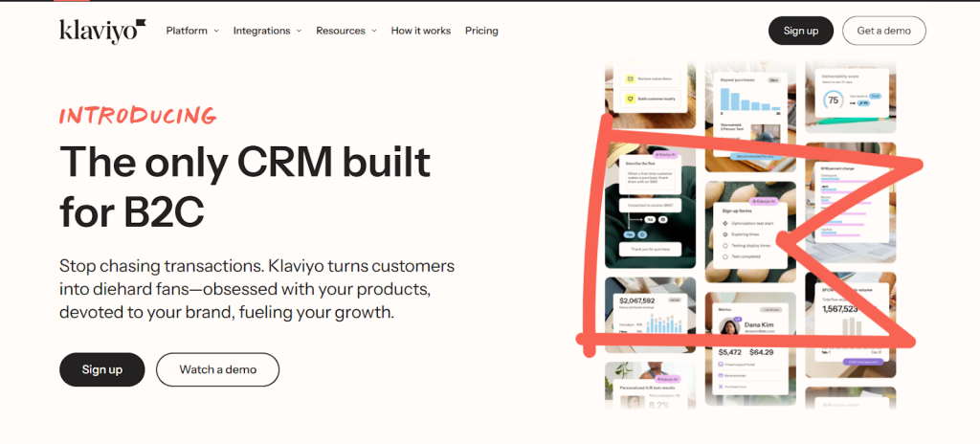Click Sign up next to Watch a demo
This screenshot has height=444, width=980.
point(101,369)
